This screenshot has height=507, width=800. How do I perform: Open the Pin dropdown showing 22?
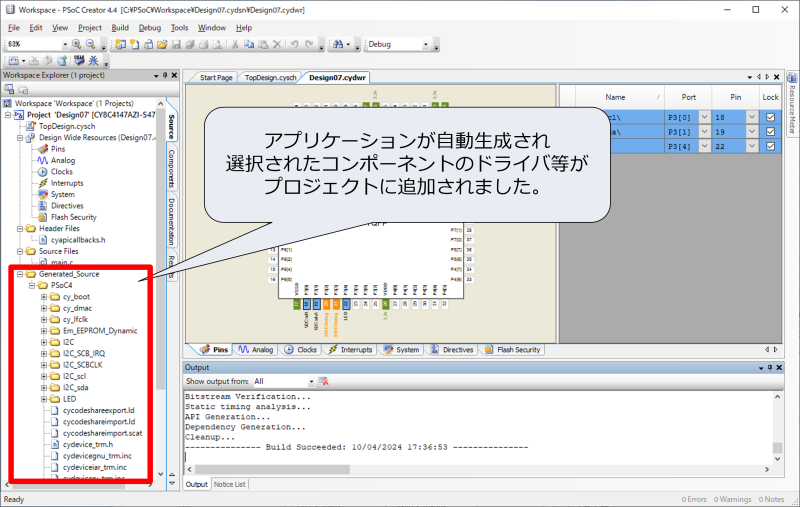click(752, 146)
